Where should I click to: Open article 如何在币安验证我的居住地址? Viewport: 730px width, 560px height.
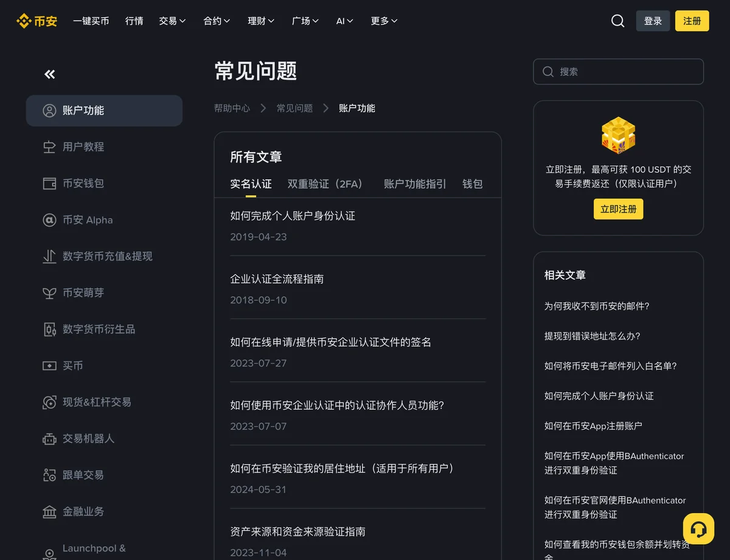point(342,469)
